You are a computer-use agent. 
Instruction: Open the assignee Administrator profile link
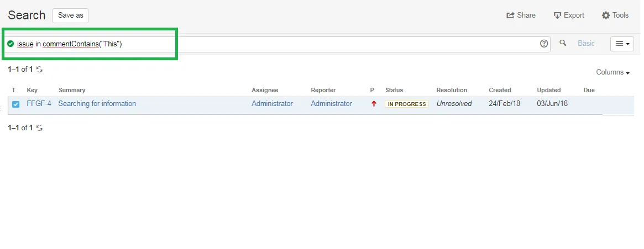click(x=273, y=104)
